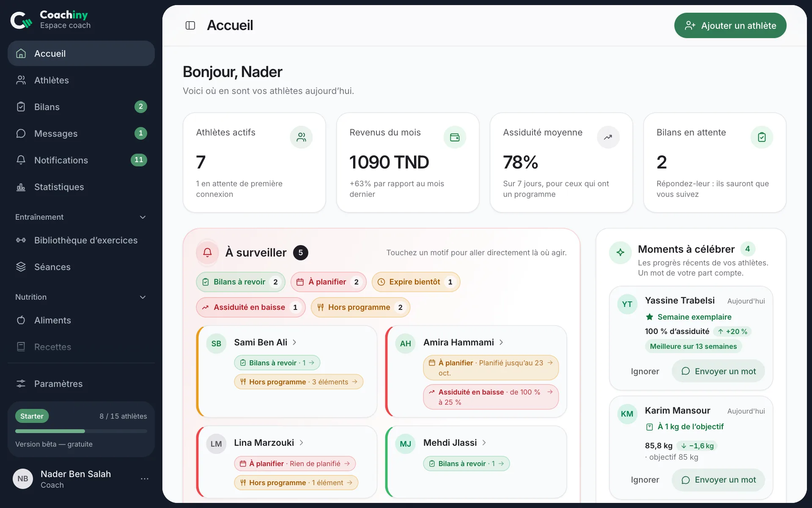This screenshot has height=508, width=812.
Task: Filter by À planifier chip
Action: [x=329, y=282]
